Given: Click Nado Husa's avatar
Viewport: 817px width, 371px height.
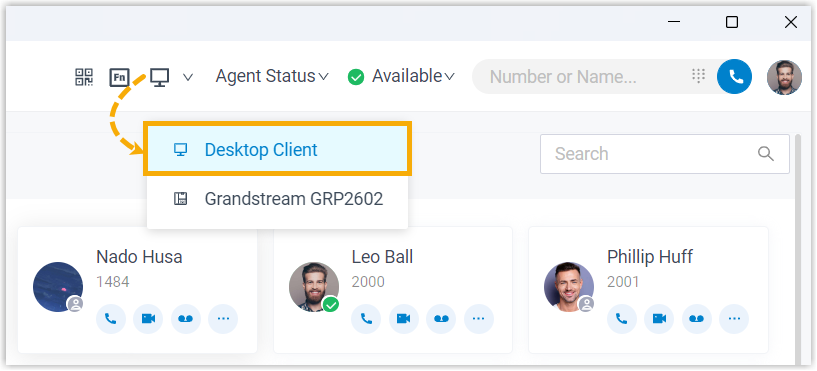Looking at the screenshot, I should 58,287.
